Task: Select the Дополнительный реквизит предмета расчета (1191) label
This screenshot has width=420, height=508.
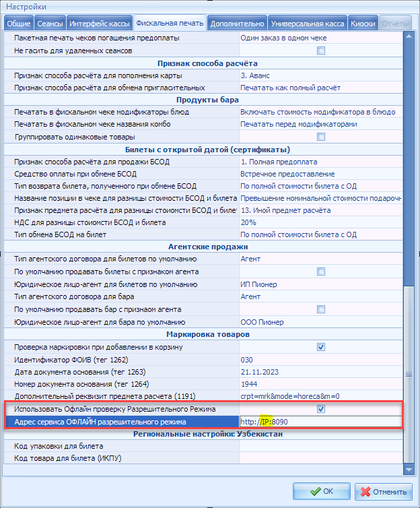Action: (105, 396)
